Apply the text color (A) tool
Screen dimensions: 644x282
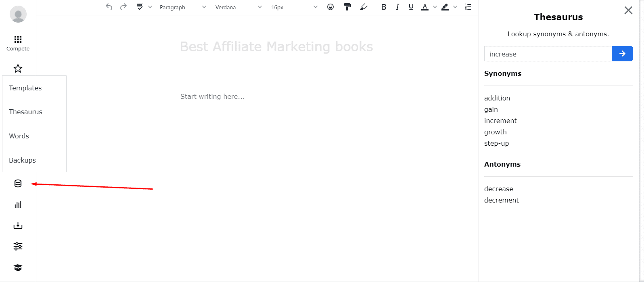point(425,7)
